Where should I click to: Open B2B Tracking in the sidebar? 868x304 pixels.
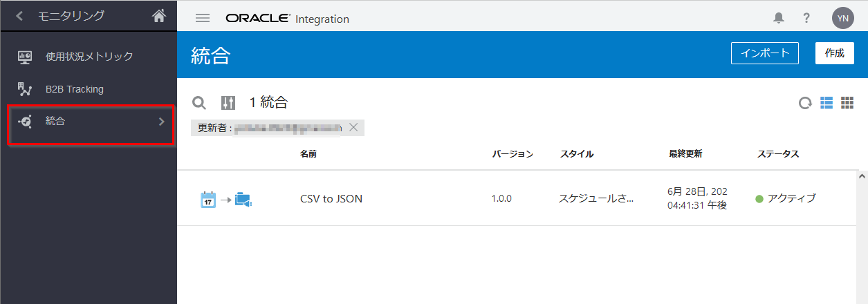(74, 89)
